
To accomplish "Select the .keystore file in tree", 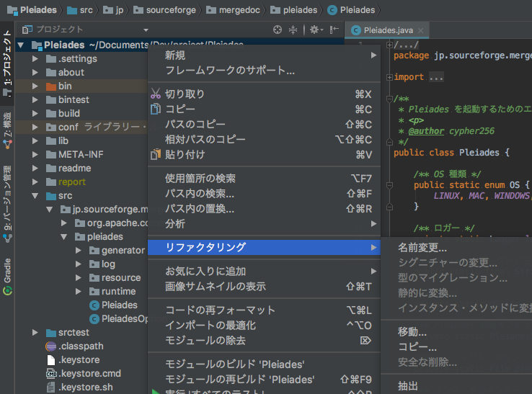I will tap(79, 359).
